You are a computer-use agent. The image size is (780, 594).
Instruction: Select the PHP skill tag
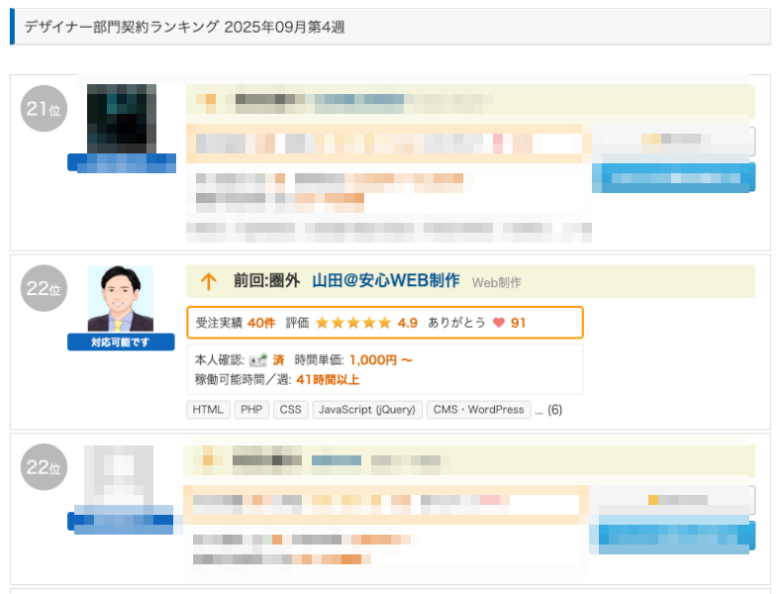pyautogui.click(x=252, y=410)
